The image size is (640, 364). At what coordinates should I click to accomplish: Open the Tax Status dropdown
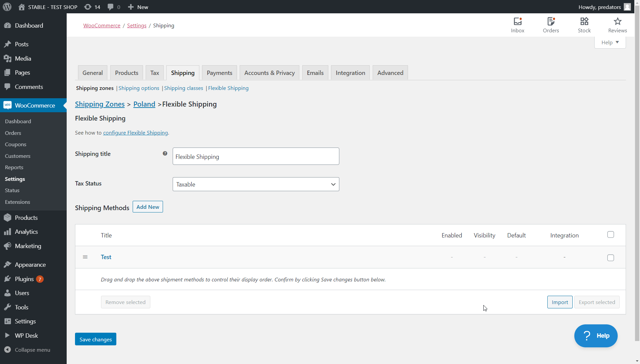(x=256, y=184)
